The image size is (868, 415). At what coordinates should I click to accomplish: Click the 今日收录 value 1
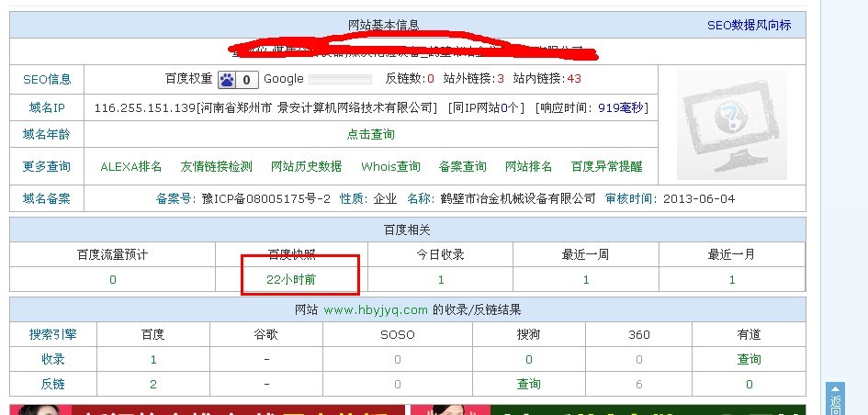(x=441, y=279)
